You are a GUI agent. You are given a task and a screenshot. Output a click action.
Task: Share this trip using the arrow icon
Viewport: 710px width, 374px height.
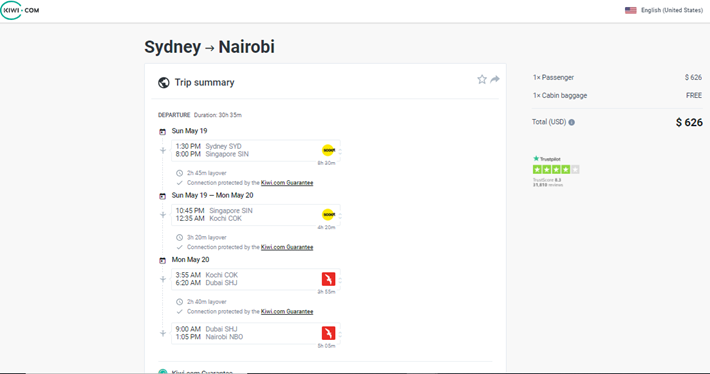pos(495,79)
